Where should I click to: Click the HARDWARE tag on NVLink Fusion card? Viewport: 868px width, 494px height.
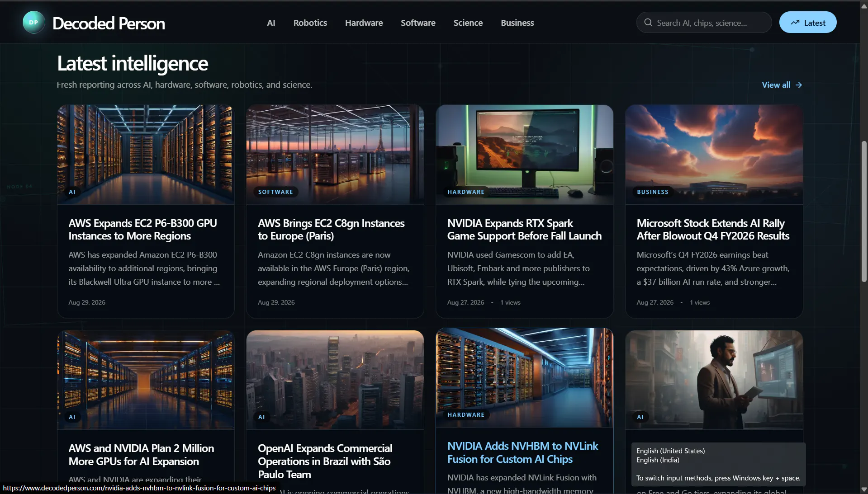[x=466, y=415]
